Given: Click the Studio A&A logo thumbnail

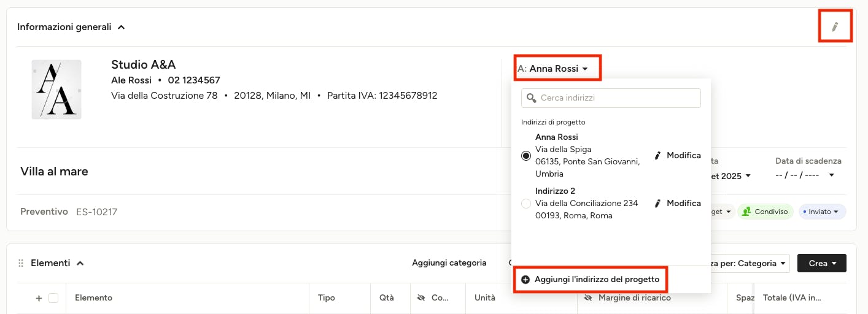Looking at the screenshot, I should point(56,90).
